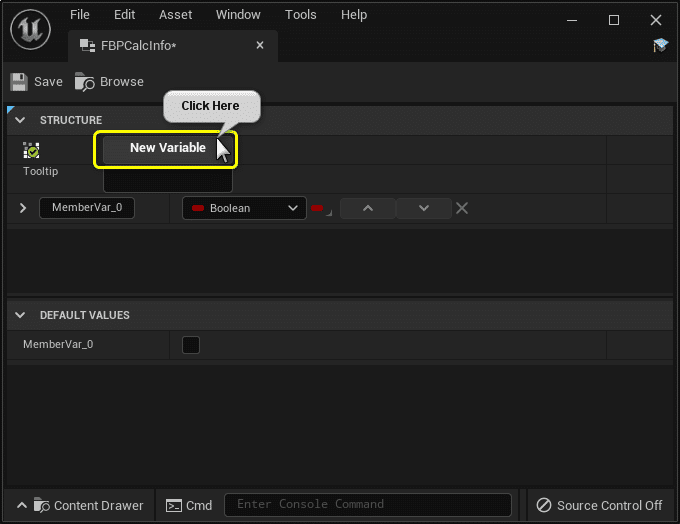Collapse the STRUCTURE section

tap(20, 120)
